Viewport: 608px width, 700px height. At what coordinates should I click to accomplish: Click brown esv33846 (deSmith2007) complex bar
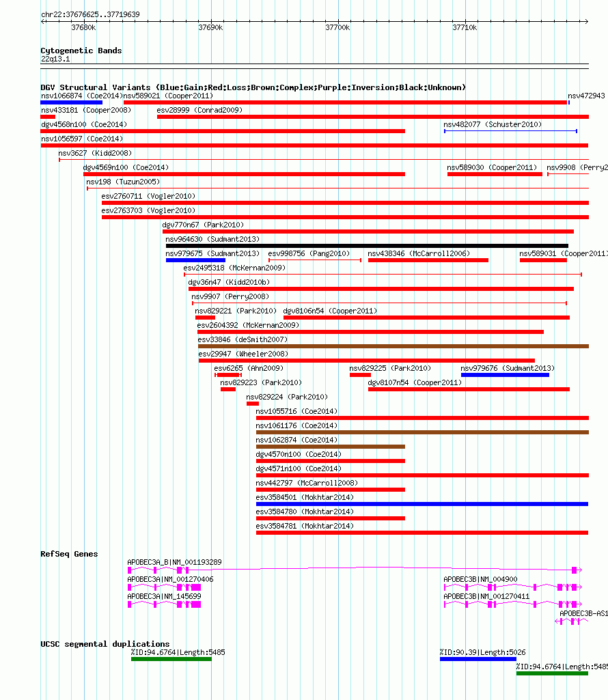click(x=393, y=346)
